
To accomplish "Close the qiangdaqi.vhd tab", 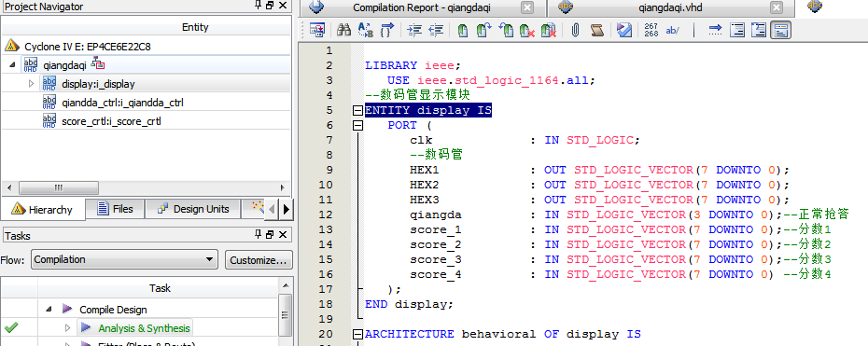I will [777, 7].
